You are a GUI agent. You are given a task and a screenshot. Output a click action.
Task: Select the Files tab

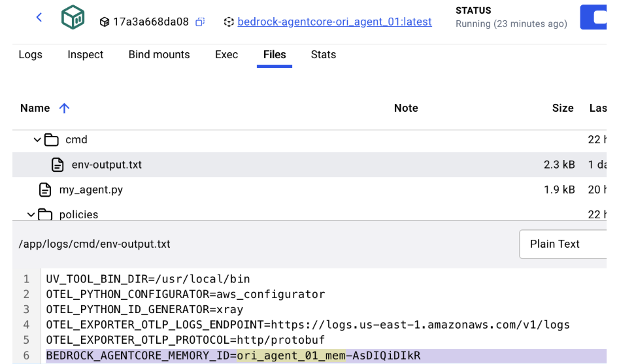click(275, 54)
